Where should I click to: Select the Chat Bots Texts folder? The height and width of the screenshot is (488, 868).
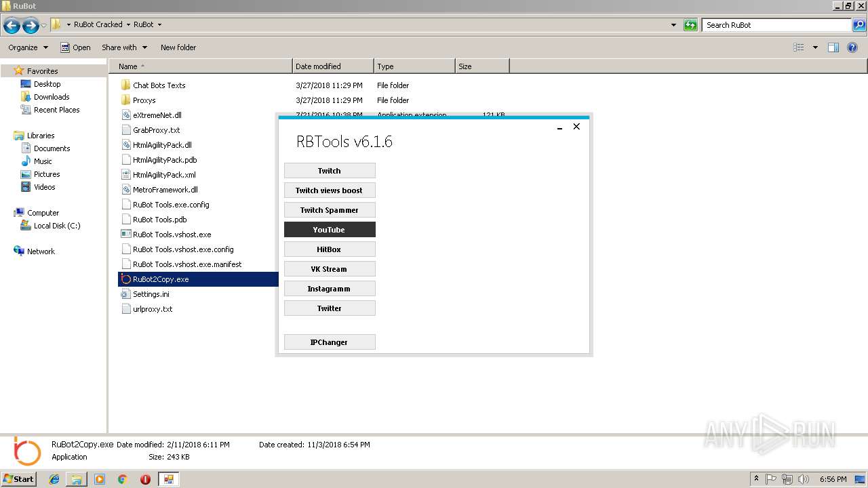[x=159, y=85]
